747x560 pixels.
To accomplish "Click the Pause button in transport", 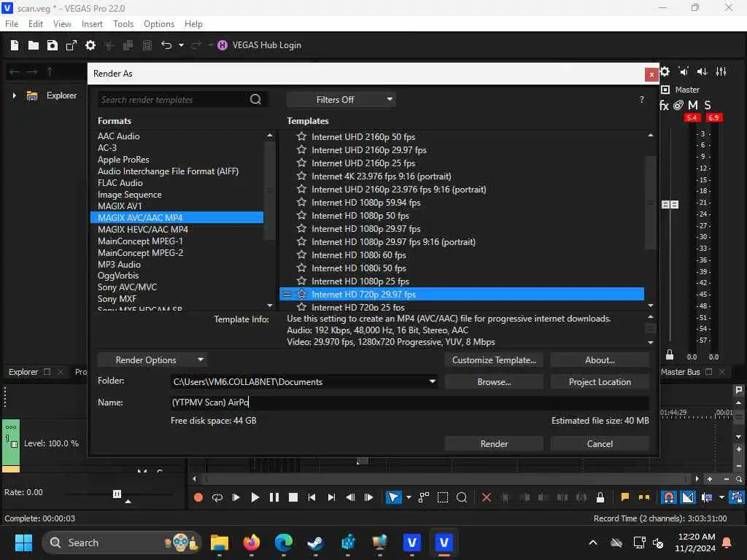I will pyautogui.click(x=274, y=497).
